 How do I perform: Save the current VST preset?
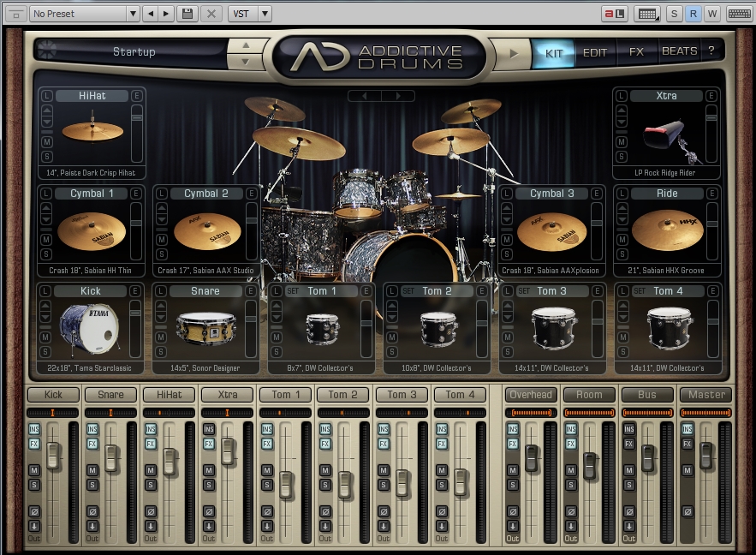click(x=188, y=14)
